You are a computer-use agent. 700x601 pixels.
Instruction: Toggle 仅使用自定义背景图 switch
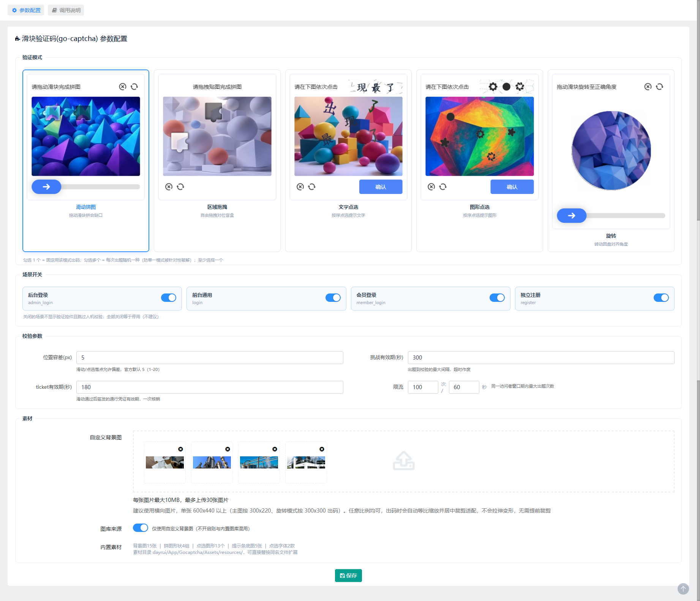(x=141, y=528)
